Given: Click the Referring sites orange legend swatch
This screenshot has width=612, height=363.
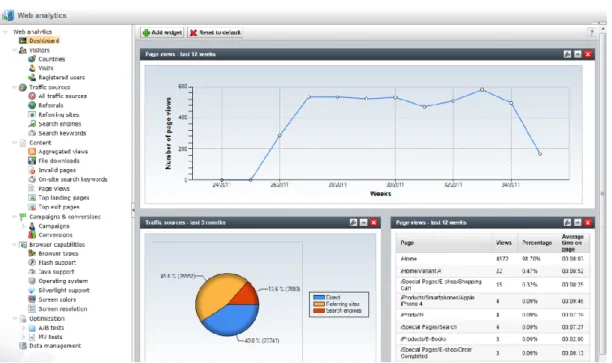Looking at the screenshot, I should click(x=319, y=304).
